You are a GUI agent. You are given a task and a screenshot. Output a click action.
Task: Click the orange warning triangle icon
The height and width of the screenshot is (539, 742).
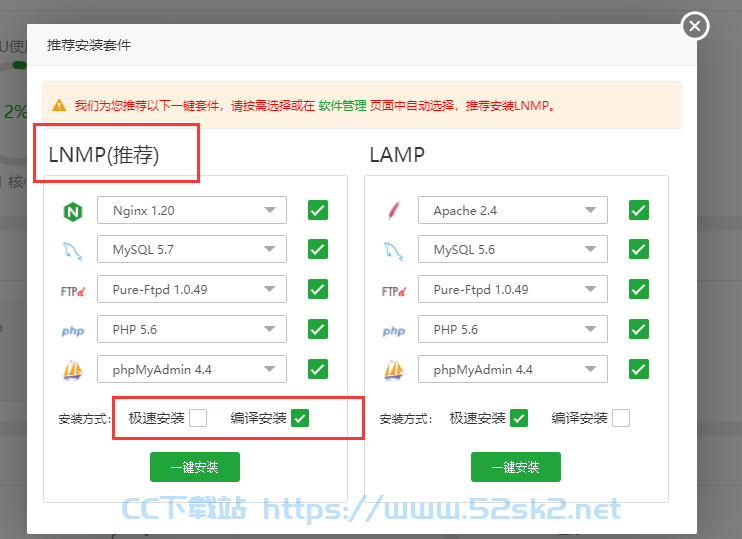[59, 105]
